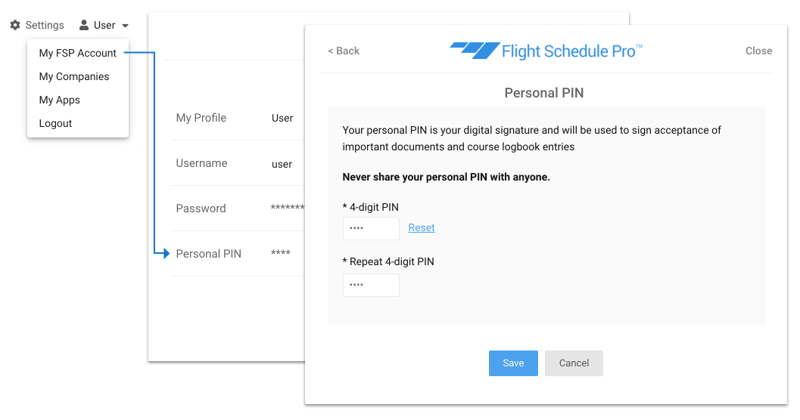Click the User profile silhouette icon
Viewport: 800px width, 420px height.
(84, 25)
